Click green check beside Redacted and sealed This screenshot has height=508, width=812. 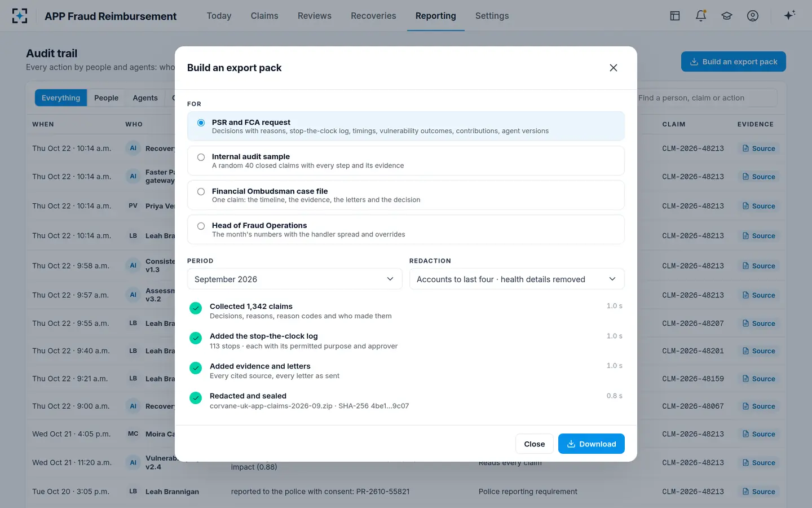point(196,398)
